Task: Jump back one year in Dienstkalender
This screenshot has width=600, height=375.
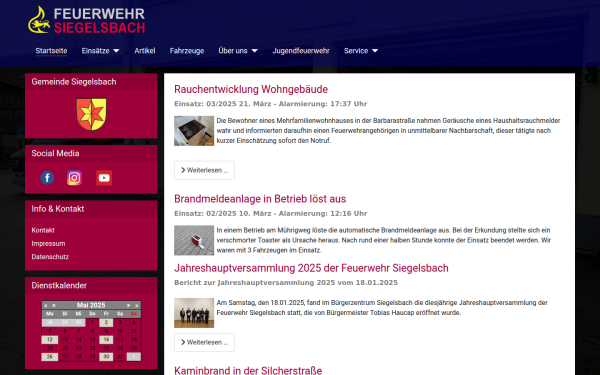Action: [x=46, y=305]
